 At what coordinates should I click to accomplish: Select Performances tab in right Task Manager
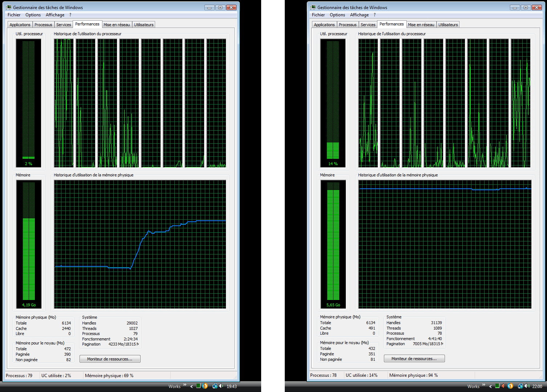point(392,24)
